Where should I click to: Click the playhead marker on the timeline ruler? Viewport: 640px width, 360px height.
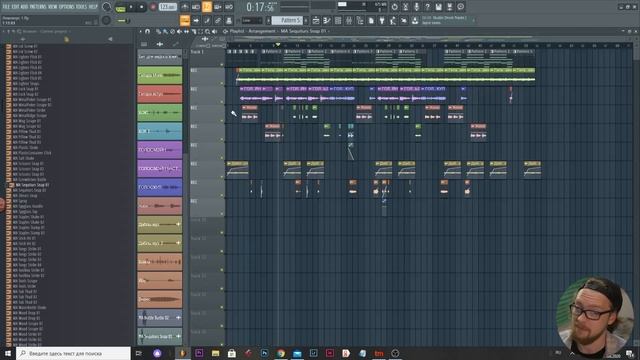point(278,44)
